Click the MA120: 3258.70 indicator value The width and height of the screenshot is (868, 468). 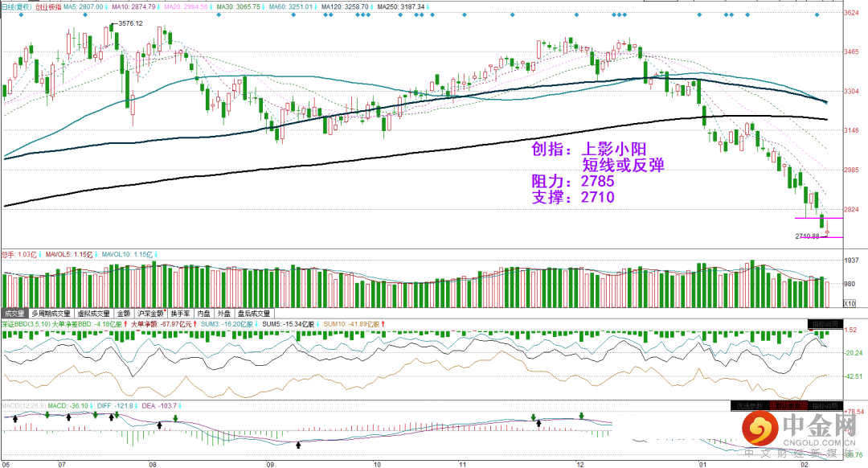coord(345,6)
